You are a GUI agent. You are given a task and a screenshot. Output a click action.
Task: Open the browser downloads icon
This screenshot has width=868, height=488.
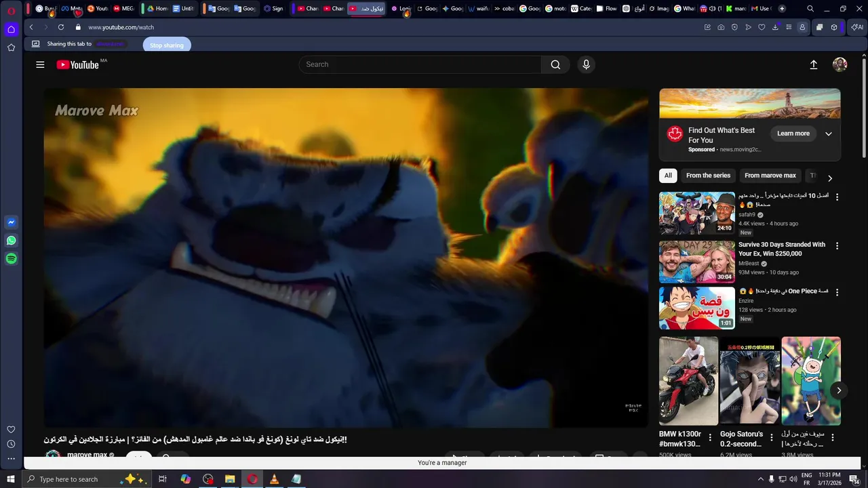(x=775, y=27)
